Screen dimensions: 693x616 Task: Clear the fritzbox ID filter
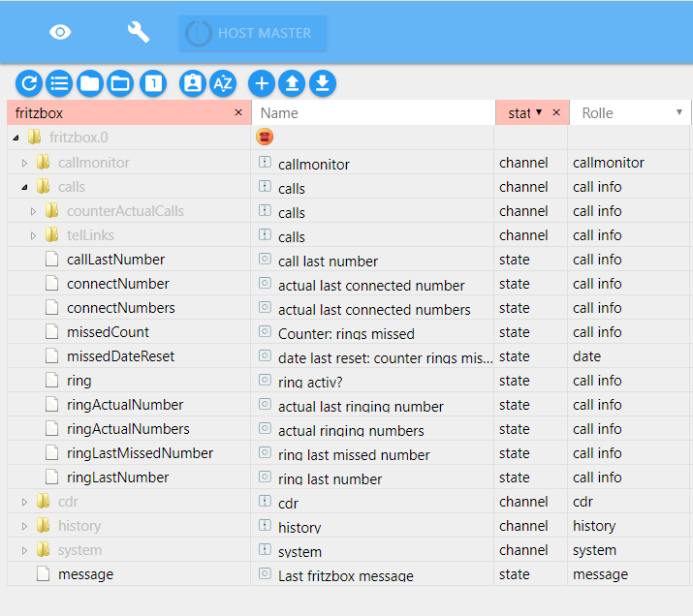pos(238,112)
